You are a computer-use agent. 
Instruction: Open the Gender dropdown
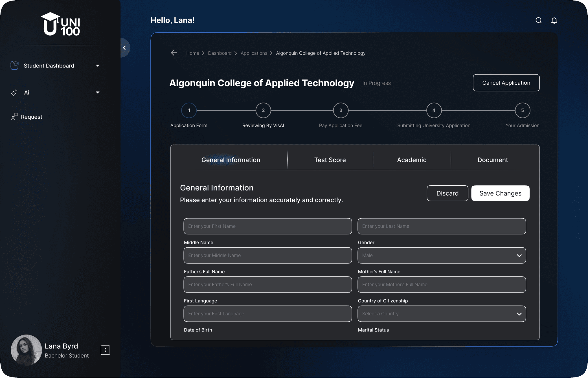click(x=442, y=255)
